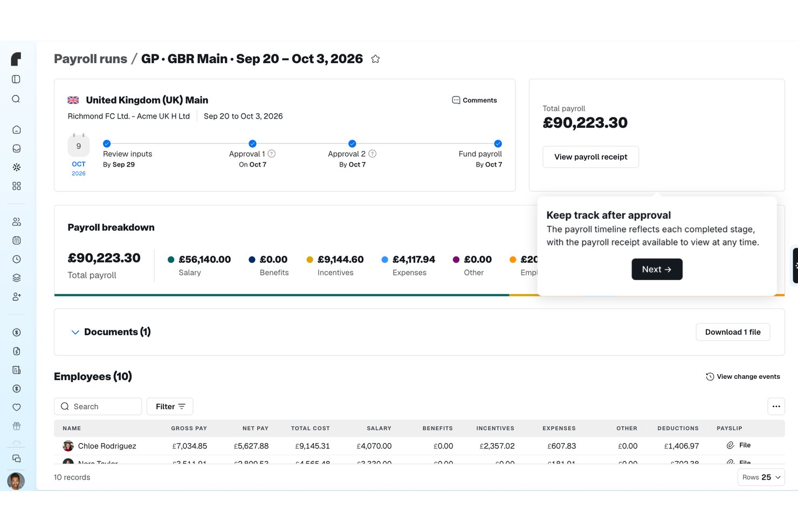
Task: Click the Review inputs timeline checkpoint
Action: (107, 143)
